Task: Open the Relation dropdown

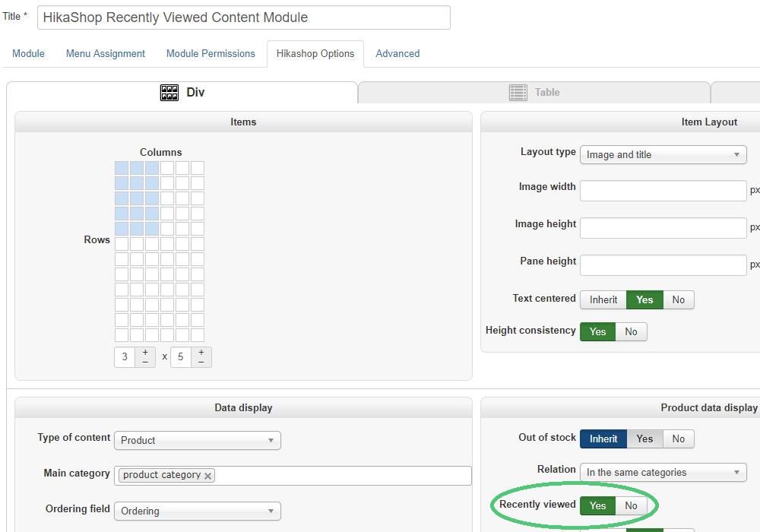Action: (663, 473)
